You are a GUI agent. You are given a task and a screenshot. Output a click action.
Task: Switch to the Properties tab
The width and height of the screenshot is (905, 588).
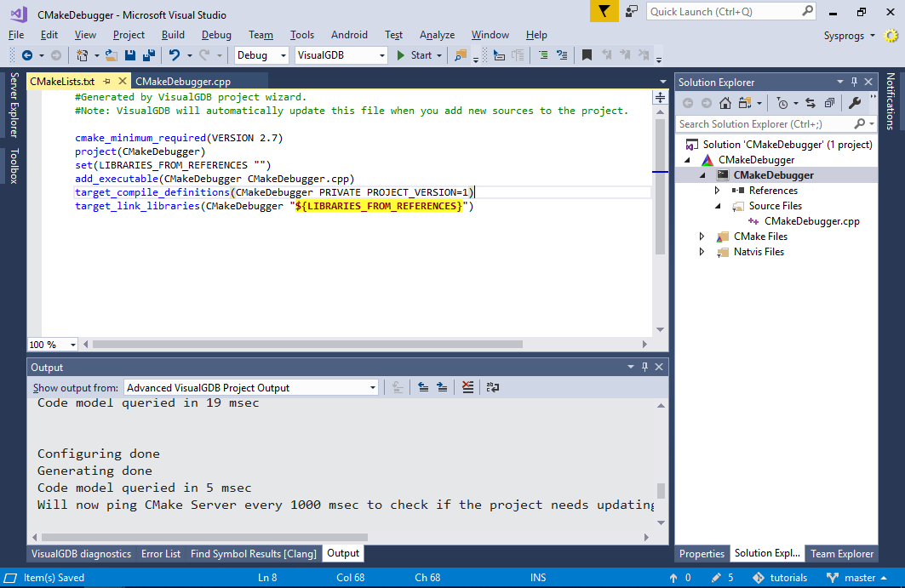702,554
